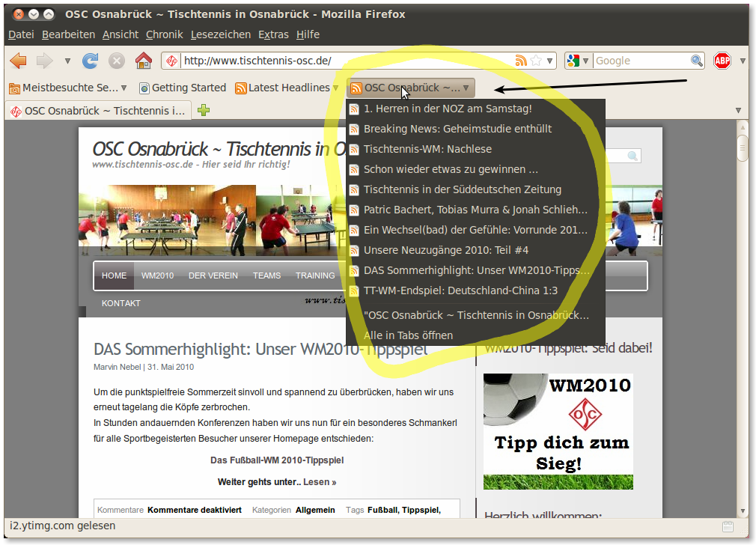The height and width of the screenshot is (545, 756).
Task: Click the Google search input field
Action: coord(641,61)
